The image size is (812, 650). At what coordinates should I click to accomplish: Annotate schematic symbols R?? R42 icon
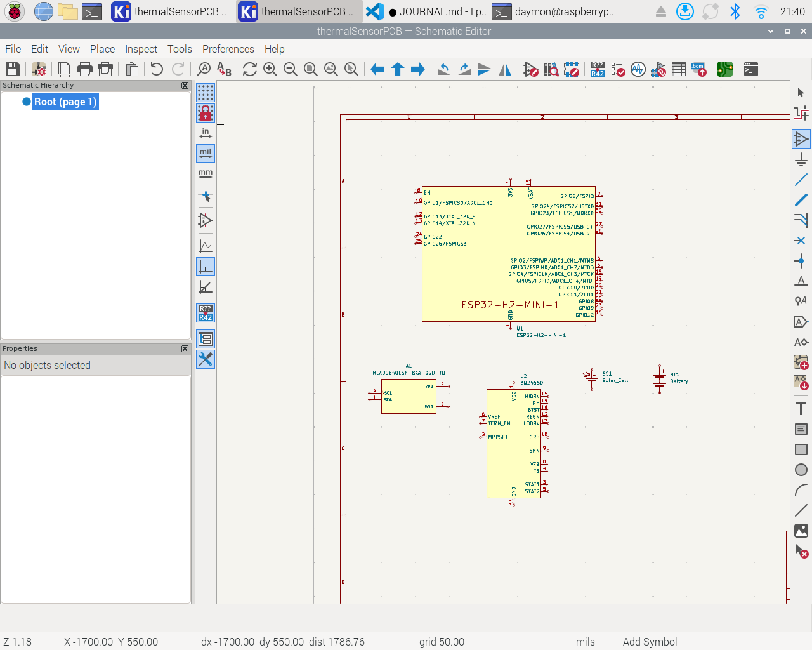click(x=598, y=69)
